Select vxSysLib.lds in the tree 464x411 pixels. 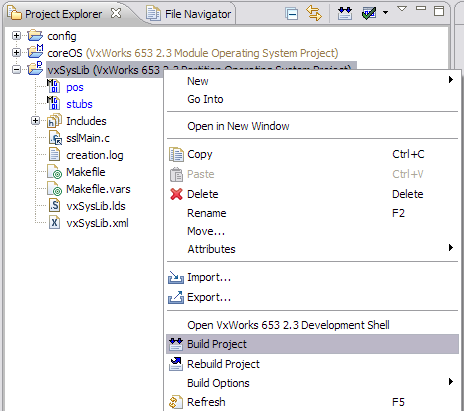click(x=96, y=206)
